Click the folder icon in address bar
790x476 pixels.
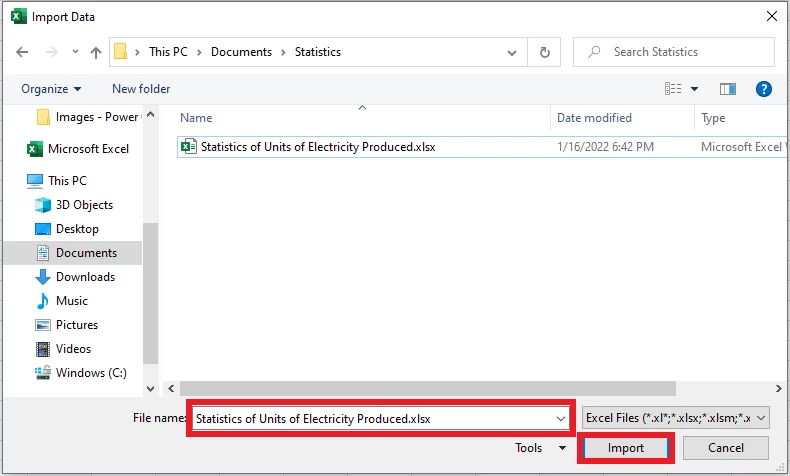(x=120, y=51)
